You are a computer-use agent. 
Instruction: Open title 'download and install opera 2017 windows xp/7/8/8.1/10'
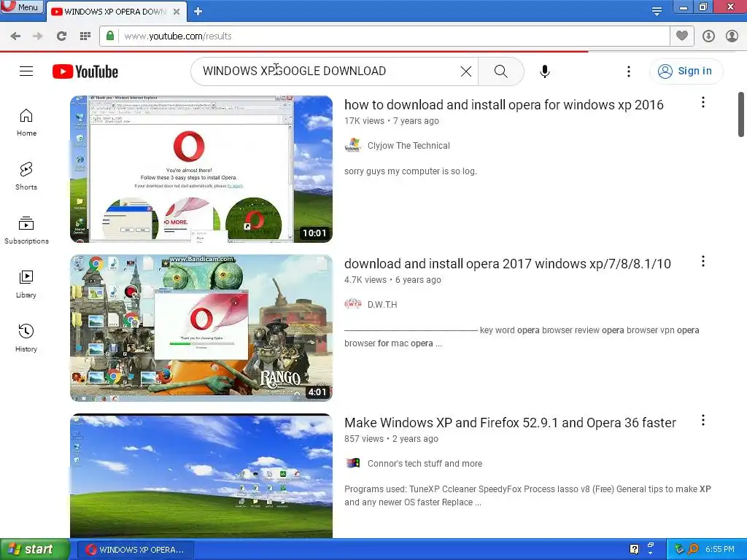coord(508,264)
